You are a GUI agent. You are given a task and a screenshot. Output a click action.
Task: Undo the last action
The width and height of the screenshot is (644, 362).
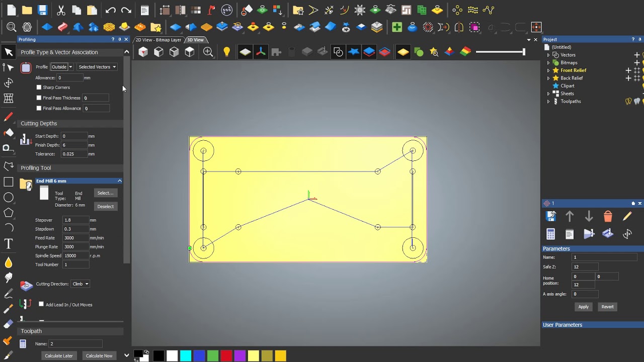[x=111, y=10]
